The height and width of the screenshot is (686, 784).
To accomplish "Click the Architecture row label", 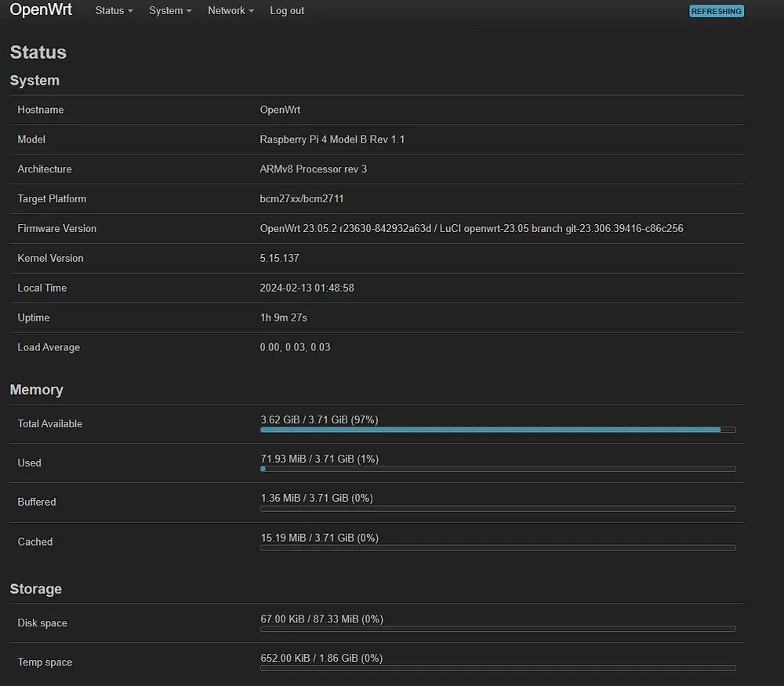I will click(45, 169).
